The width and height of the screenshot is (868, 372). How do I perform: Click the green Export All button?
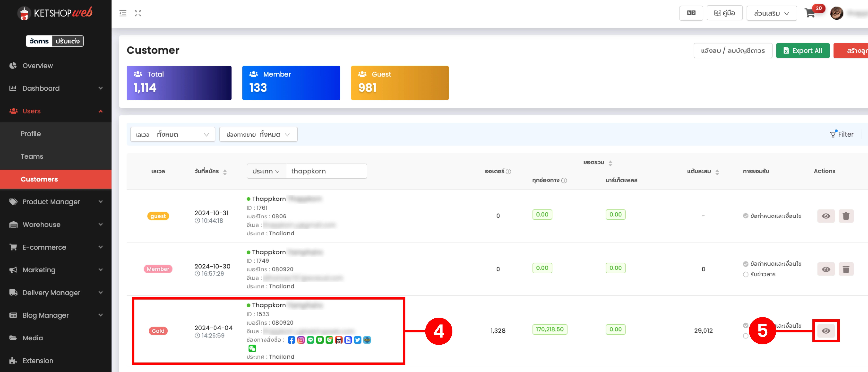(x=803, y=51)
